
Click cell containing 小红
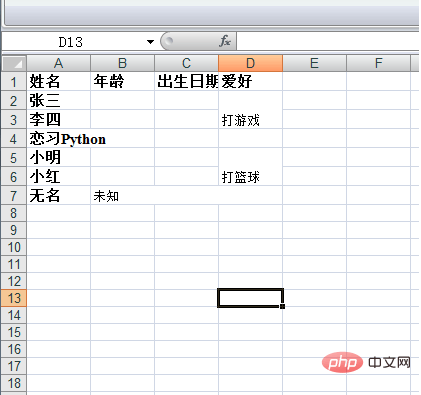(59, 176)
